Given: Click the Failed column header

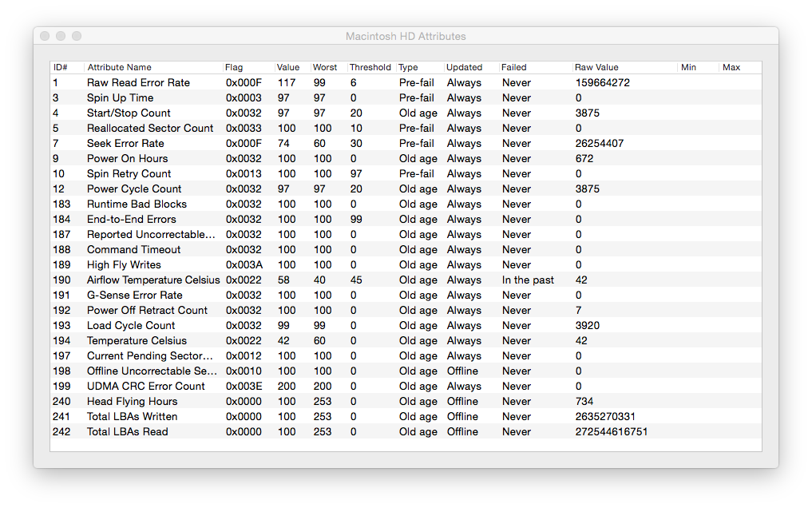Looking at the screenshot, I should pyautogui.click(x=536, y=67).
